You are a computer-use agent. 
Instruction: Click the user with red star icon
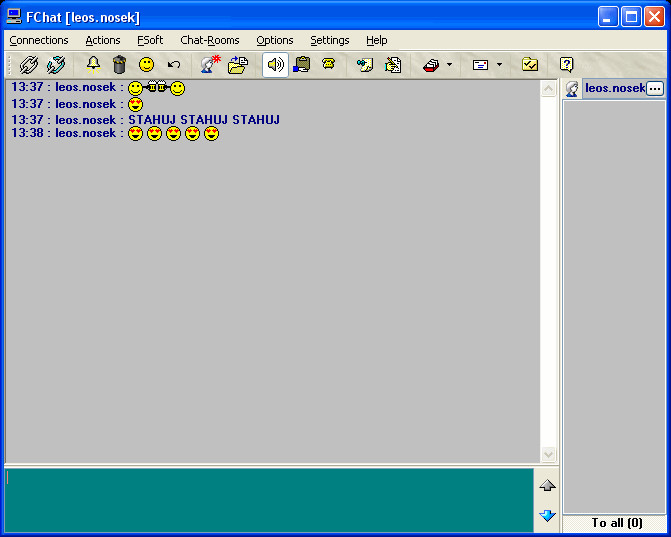(210, 65)
